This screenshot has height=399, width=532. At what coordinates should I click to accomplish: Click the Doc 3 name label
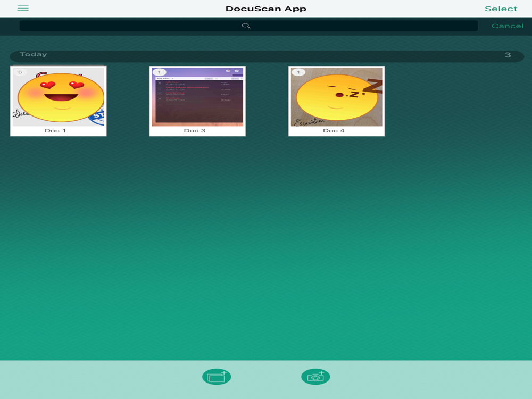[194, 131]
